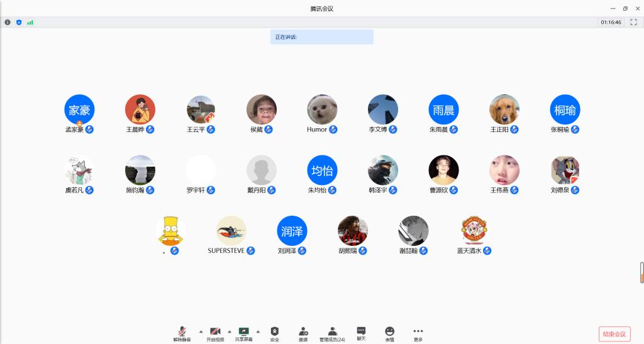Screen dimensions: 644x344
Task: Check the green network signal indicator
Action: click(30, 22)
